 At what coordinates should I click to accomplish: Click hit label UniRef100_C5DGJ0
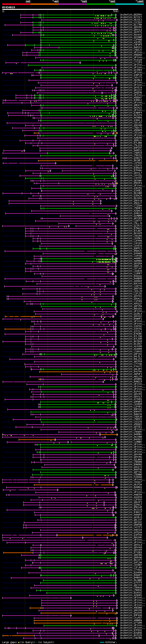131,50
